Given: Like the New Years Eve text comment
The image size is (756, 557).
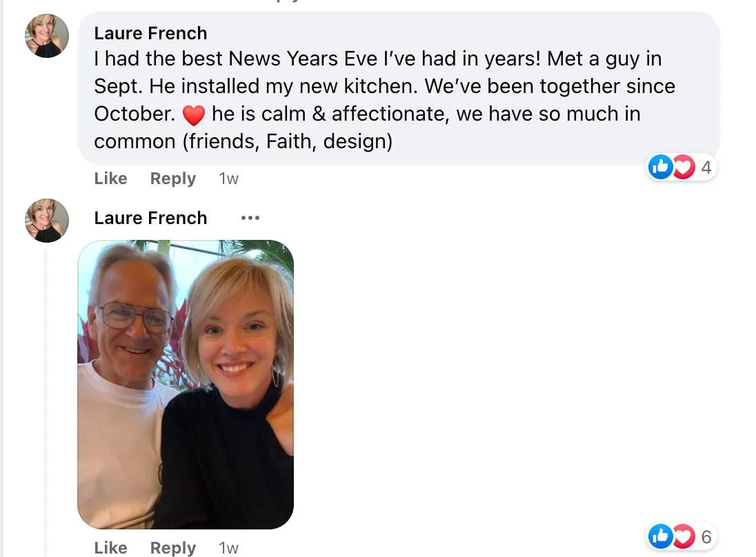Looking at the screenshot, I should click(x=110, y=179).
